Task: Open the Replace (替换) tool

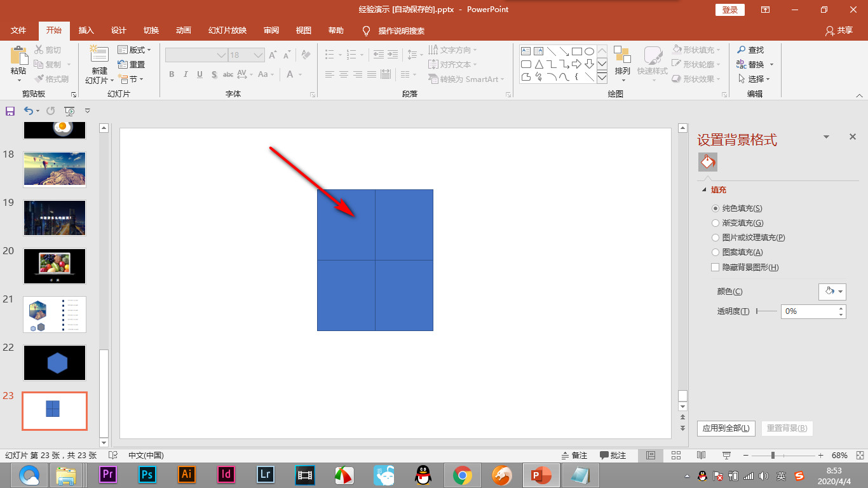Action: [754, 64]
